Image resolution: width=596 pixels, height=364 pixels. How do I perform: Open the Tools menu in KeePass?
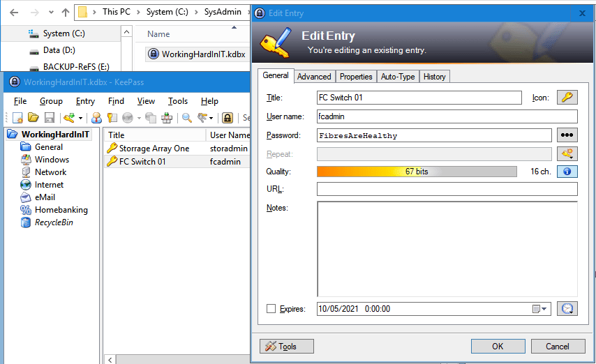tap(178, 101)
